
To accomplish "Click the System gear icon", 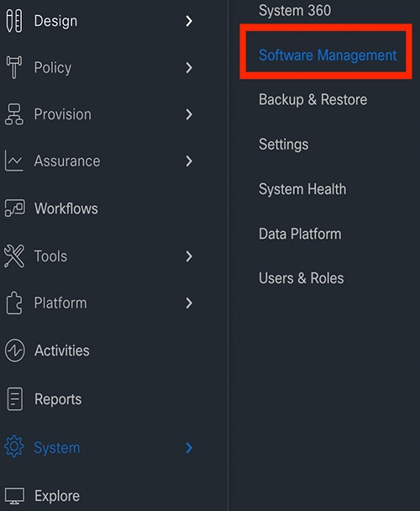I will tap(14, 446).
